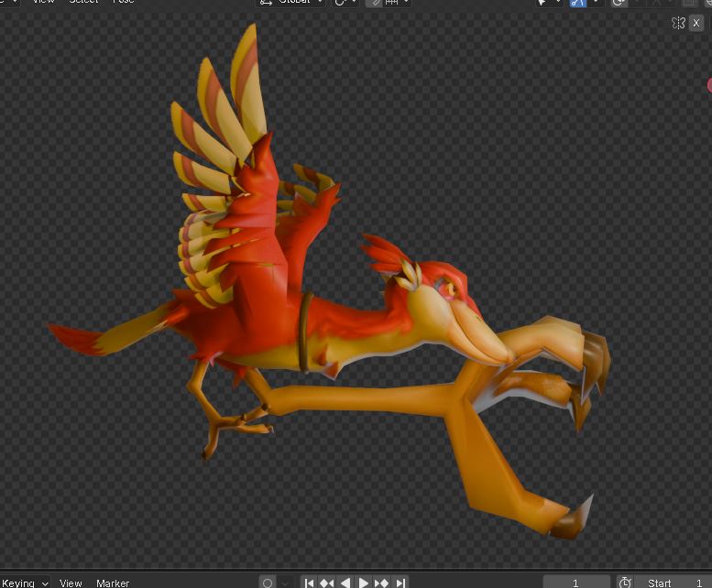Click the brown neck ring on the bird
712x588 pixels.
305,332
